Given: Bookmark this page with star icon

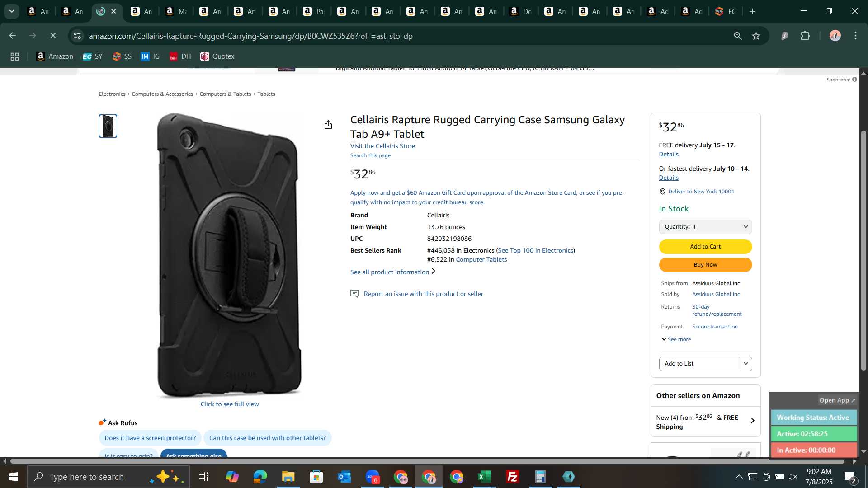Looking at the screenshot, I should point(756,36).
